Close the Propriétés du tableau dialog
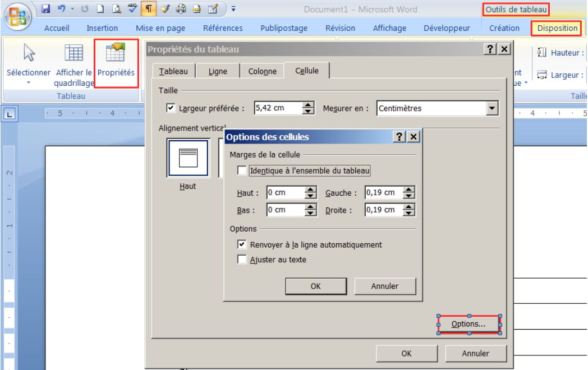The image size is (588, 370). [504, 49]
